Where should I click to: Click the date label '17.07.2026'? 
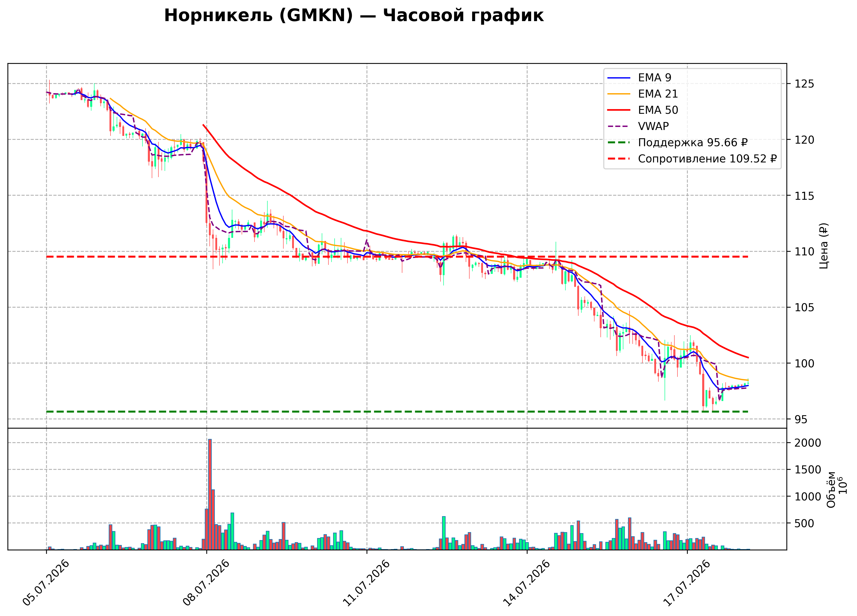686,584
